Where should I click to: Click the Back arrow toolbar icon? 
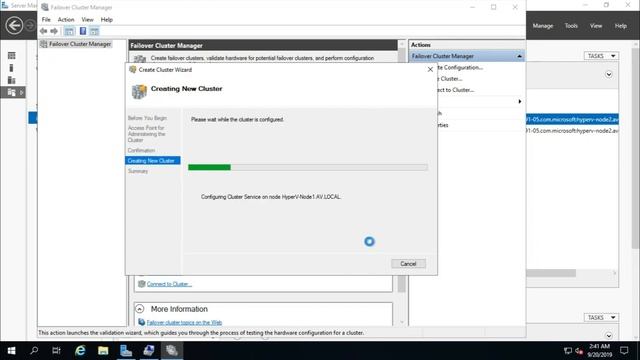[x=44, y=31]
